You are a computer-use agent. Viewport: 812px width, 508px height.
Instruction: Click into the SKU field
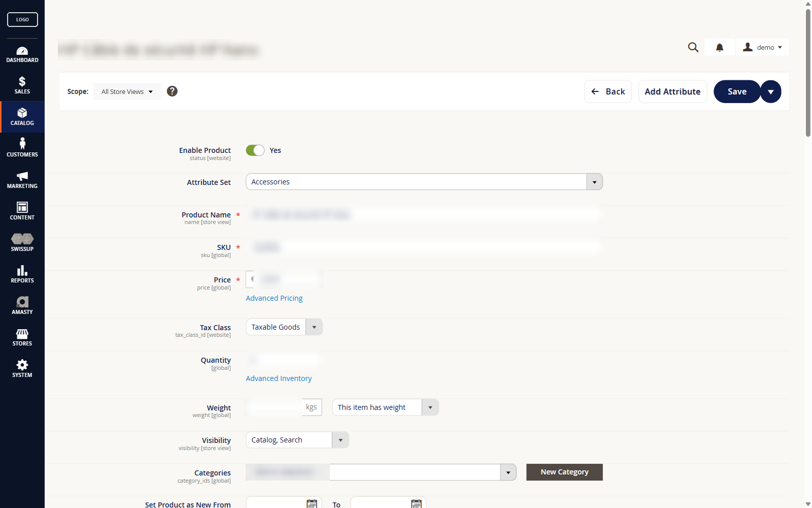click(x=424, y=247)
